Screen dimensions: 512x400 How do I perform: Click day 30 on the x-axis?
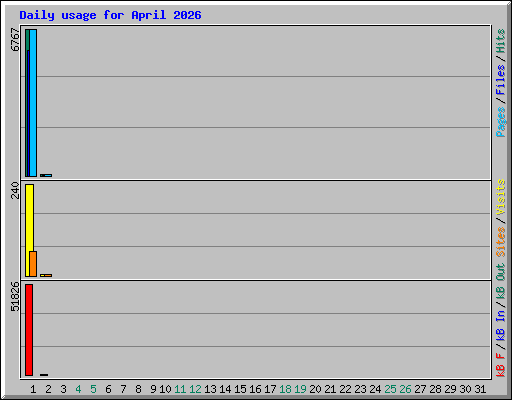[x=465, y=389]
